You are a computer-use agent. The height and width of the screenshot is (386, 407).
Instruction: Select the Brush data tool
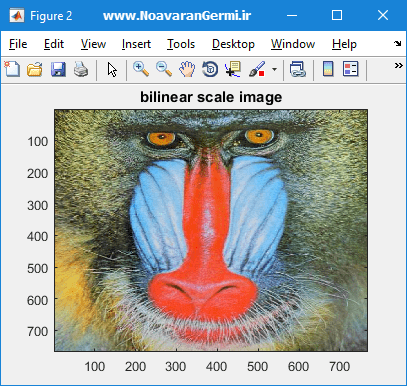[257, 69]
